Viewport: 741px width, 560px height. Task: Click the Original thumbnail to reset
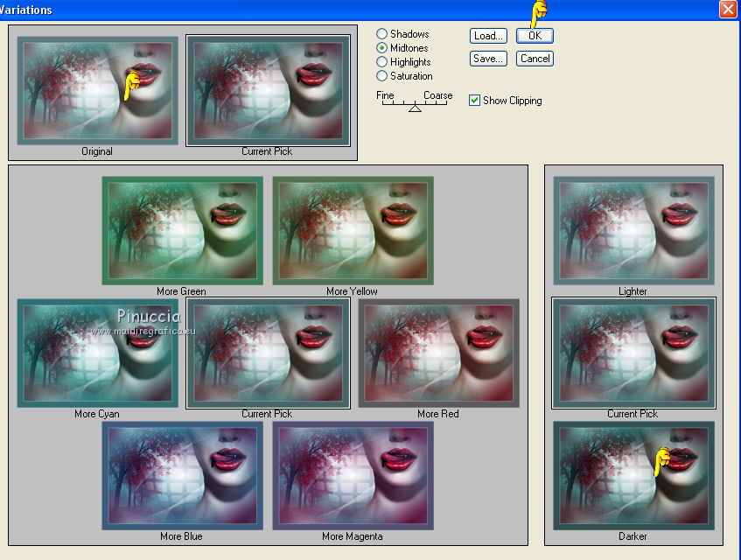[x=97, y=91]
